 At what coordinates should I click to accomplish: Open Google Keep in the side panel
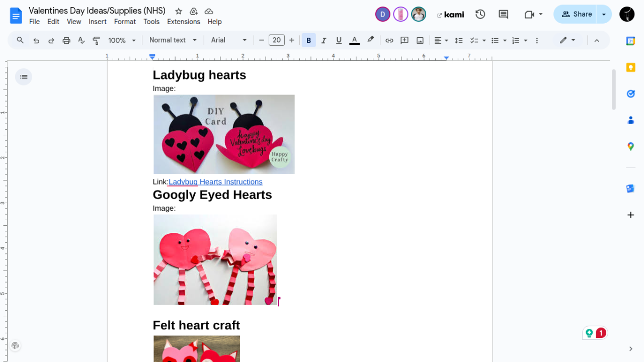[x=630, y=67]
